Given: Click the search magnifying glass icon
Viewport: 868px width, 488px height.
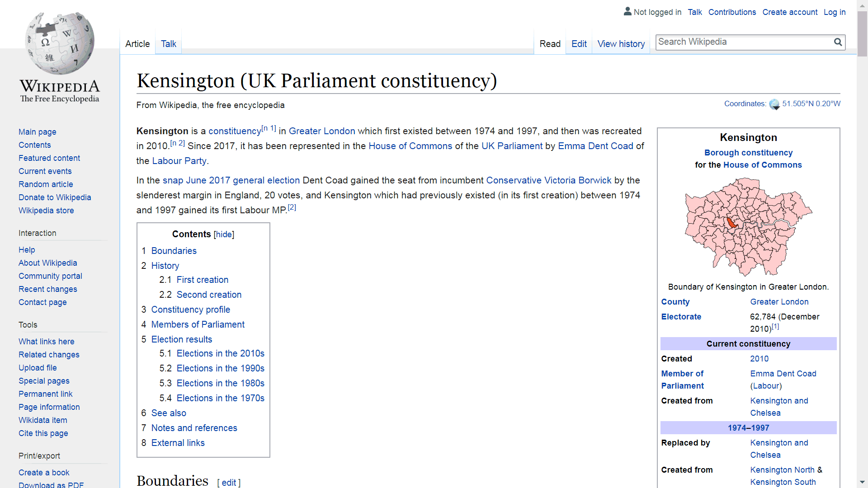Looking at the screenshot, I should click(838, 42).
